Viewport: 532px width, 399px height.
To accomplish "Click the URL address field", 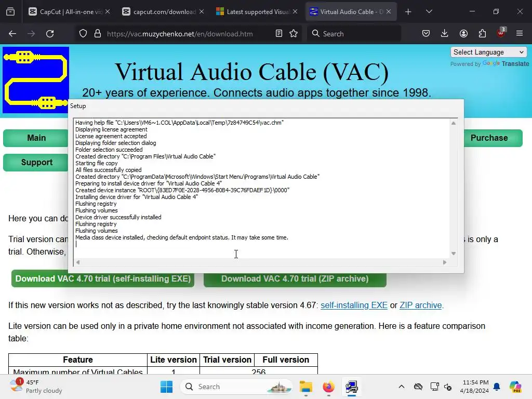I will coord(180,34).
